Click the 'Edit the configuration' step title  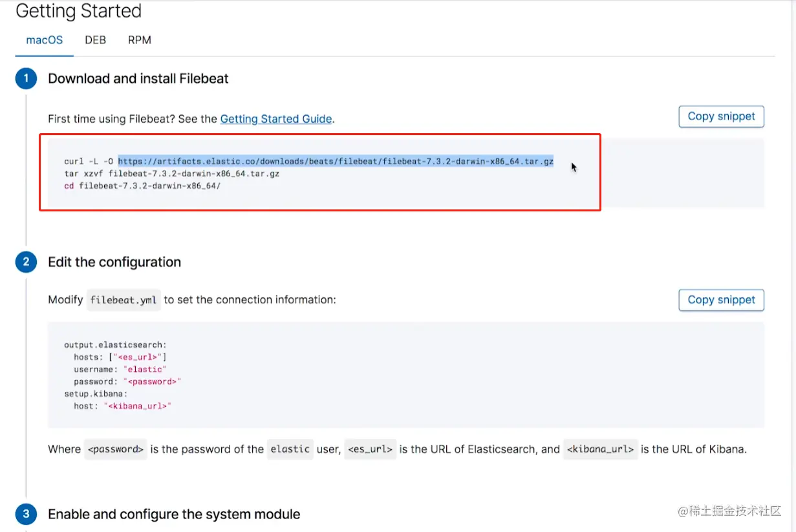(114, 262)
